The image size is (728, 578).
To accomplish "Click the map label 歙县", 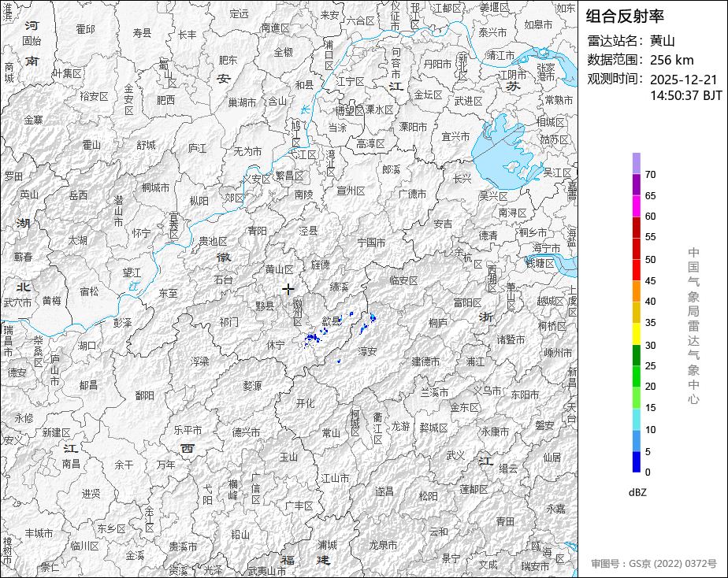I will click(x=332, y=320).
